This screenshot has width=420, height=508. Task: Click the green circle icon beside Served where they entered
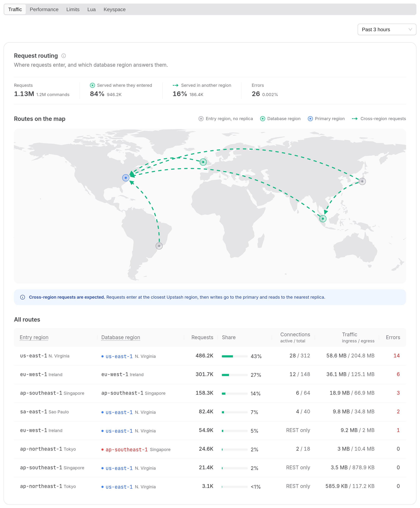92,85
